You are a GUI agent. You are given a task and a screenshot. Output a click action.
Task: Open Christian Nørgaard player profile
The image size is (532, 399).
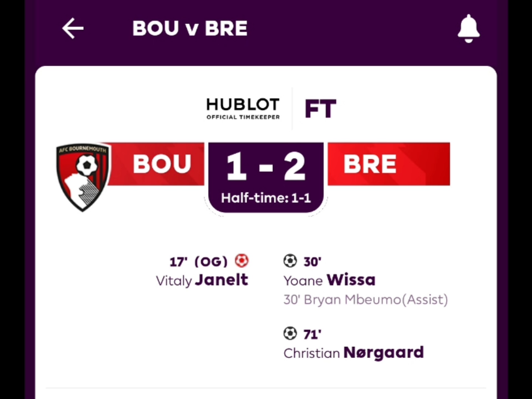pos(354,353)
